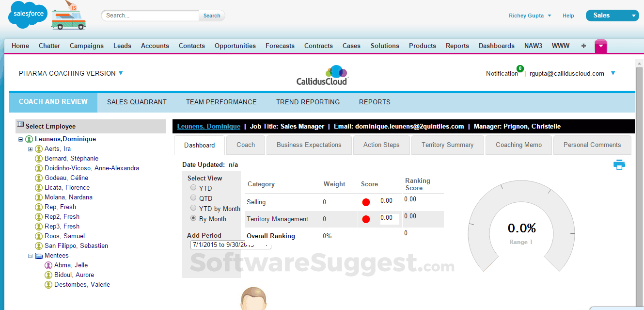Open the Add Period date range dropdown
The width and height of the screenshot is (644, 310).
coord(231,245)
